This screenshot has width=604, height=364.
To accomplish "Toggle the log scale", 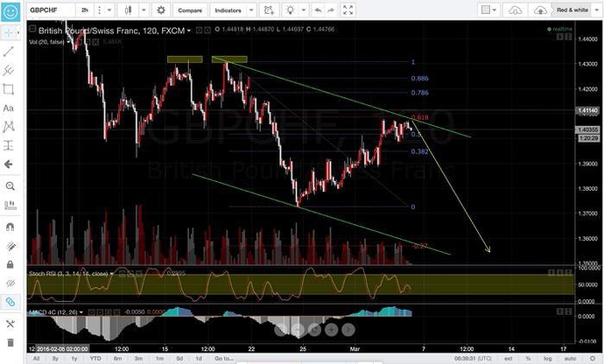I will pos(547,359).
